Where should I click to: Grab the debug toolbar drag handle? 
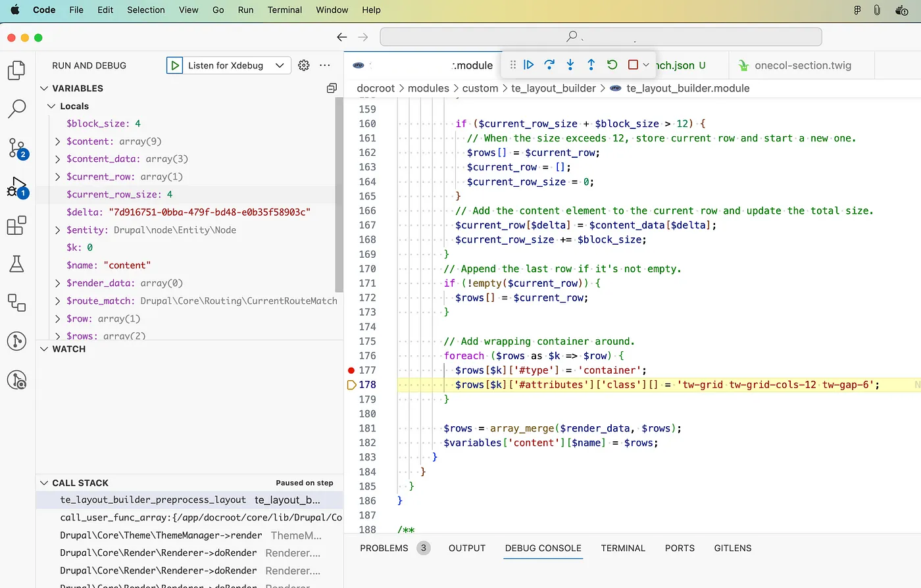point(513,64)
